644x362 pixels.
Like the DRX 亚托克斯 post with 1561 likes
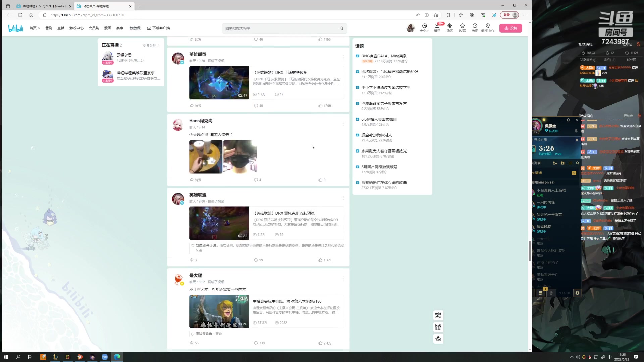pos(324,260)
